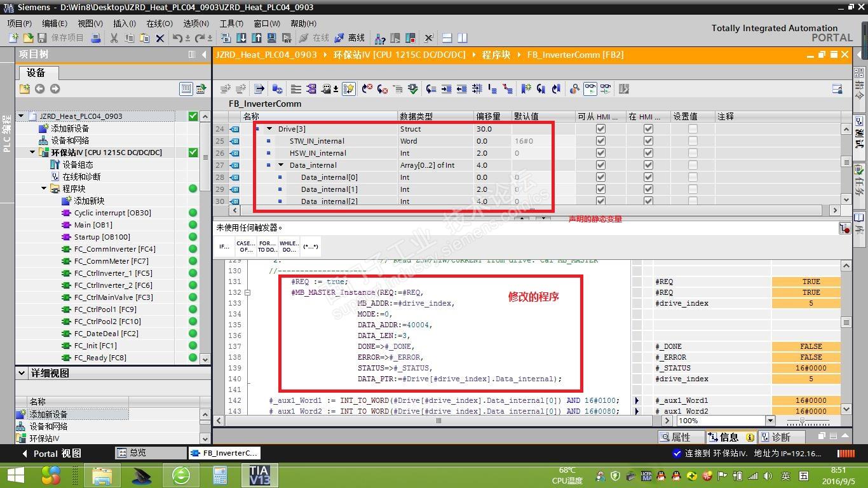Toggle HMI accessible checkbox for Drive[3] row
The image size is (868, 488).
tap(600, 129)
